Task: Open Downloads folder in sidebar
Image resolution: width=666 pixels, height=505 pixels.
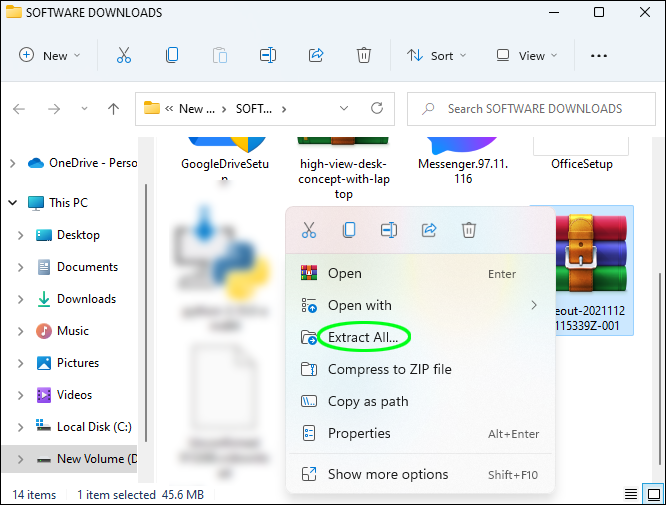Action: (76, 299)
